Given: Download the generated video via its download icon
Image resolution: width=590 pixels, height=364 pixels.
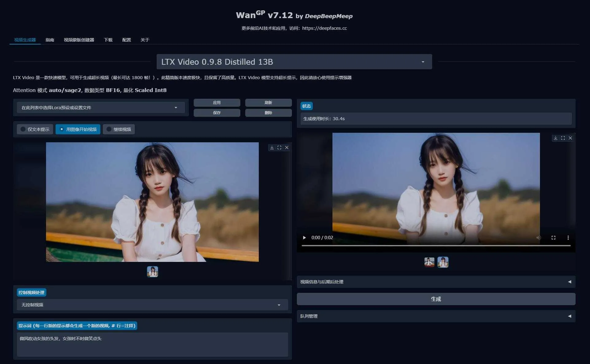Looking at the screenshot, I should click(x=555, y=138).
